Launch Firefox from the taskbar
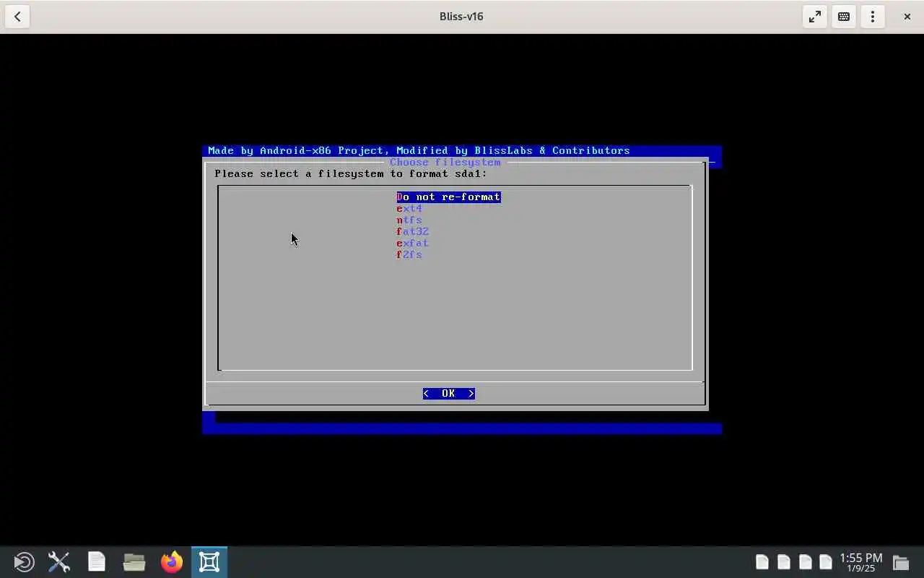This screenshot has height=578, width=924. (x=172, y=562)
